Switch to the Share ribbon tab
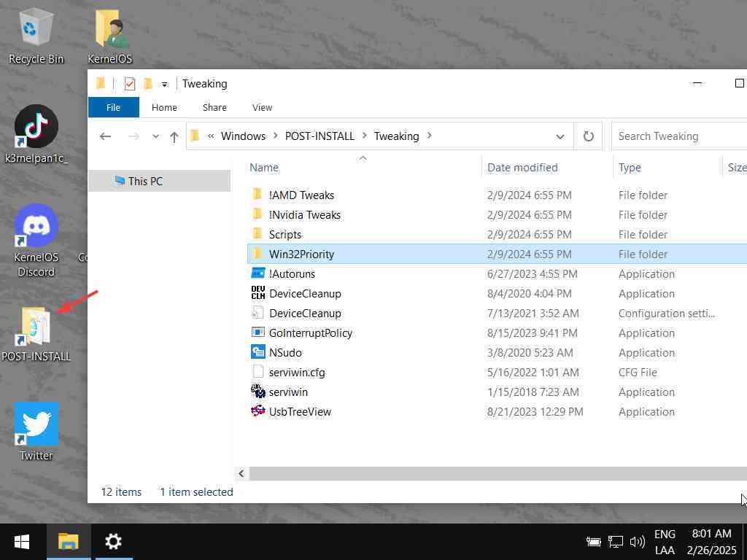Viewport: 747px width, 560px height. point(214,108)
